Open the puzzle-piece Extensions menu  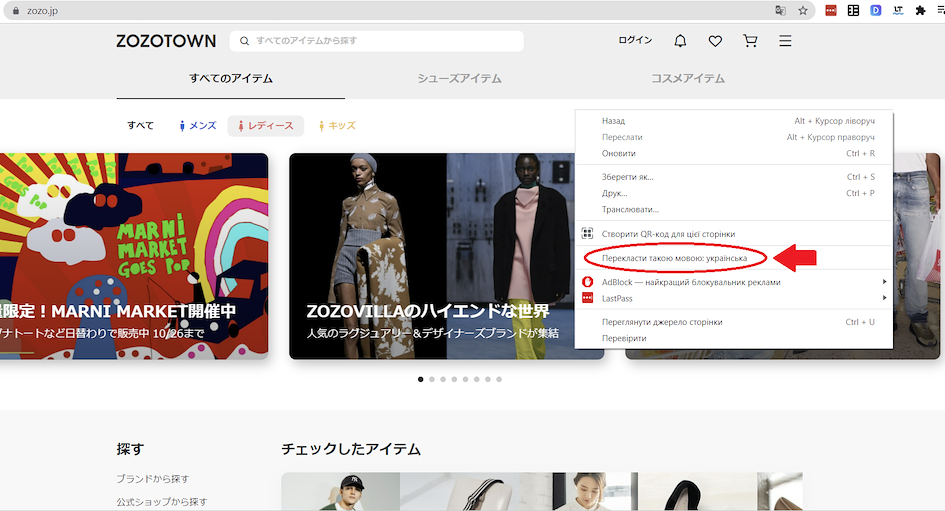pos(920,10)
